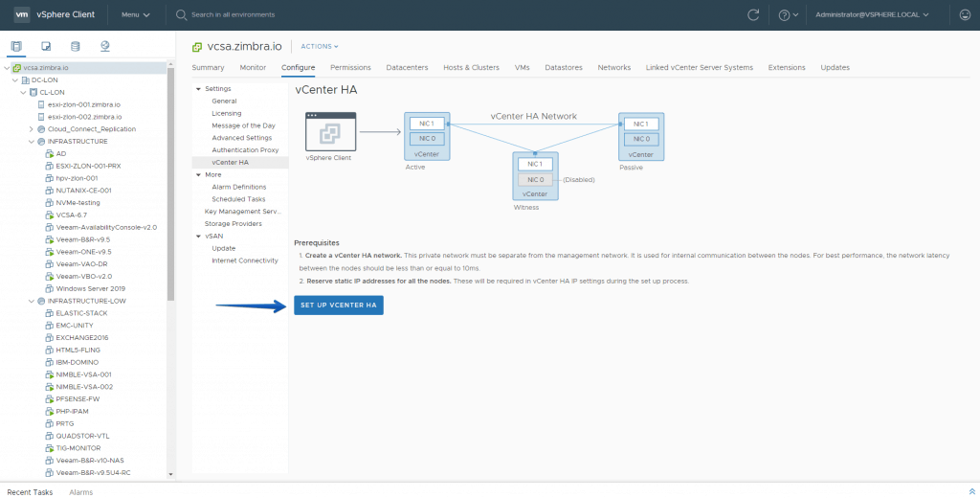Collapse the DC-LON datacenter node

click(15, 80)
